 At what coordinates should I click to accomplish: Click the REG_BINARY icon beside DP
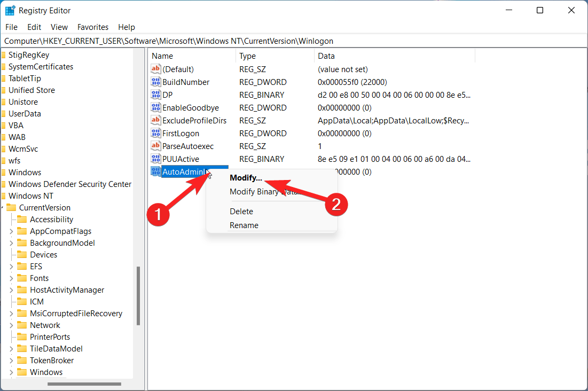pyautogui.click(x=155, y=95)
